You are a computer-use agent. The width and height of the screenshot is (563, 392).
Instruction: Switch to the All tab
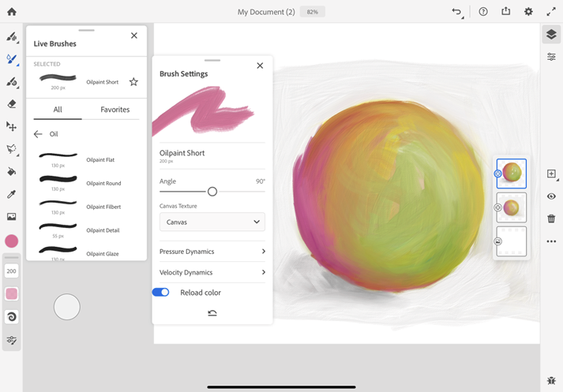point(58,110)
